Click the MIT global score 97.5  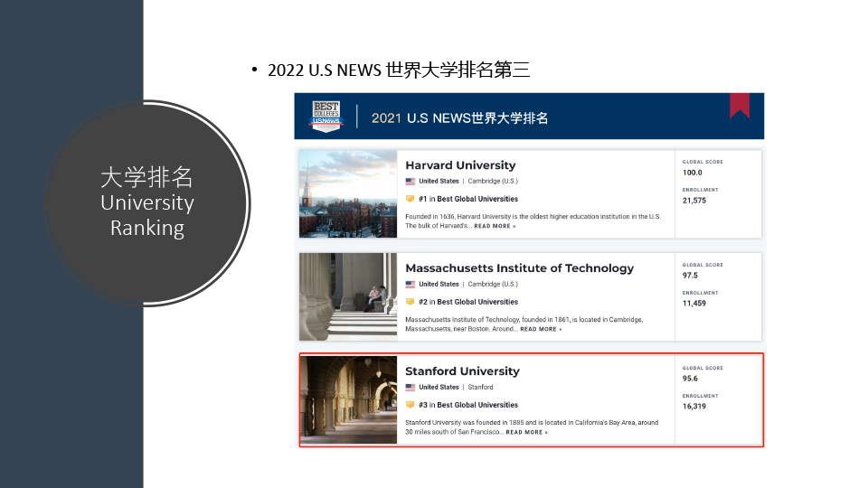coord(690,276)
